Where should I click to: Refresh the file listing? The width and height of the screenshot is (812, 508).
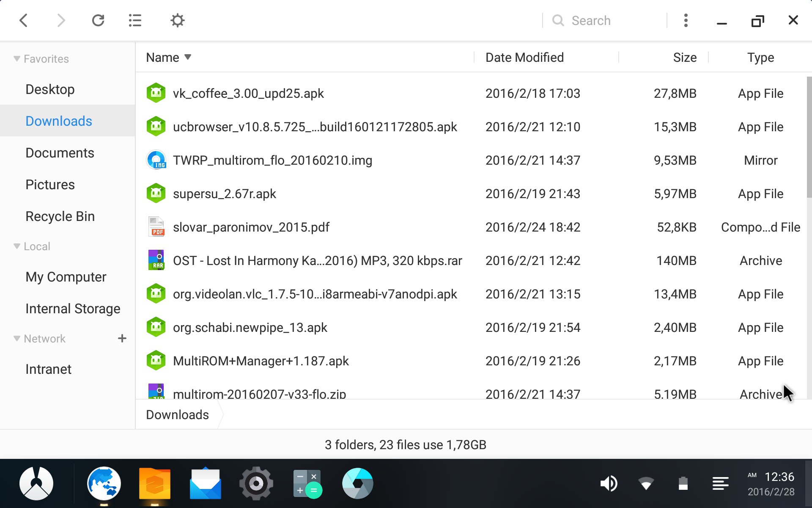tap(98, 20)
